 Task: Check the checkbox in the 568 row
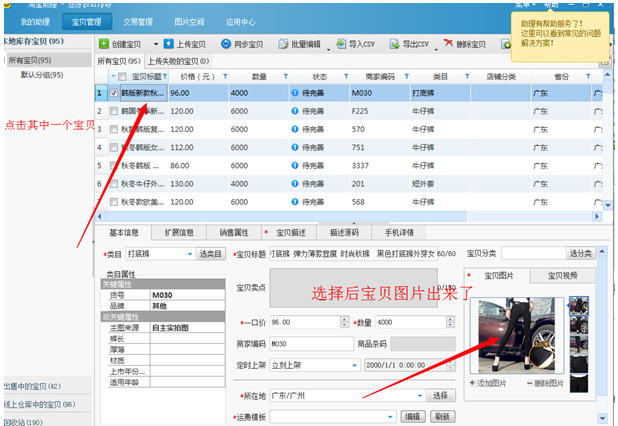click(x=114, y=202)
